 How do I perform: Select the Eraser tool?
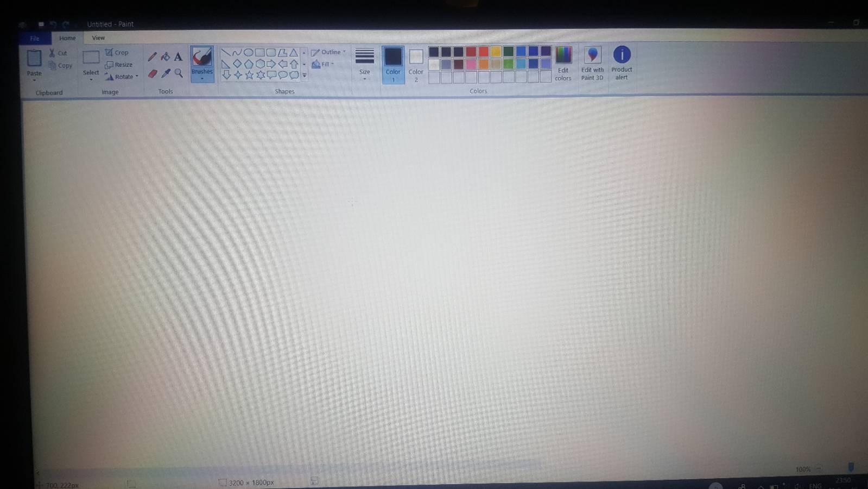[153, 73]
